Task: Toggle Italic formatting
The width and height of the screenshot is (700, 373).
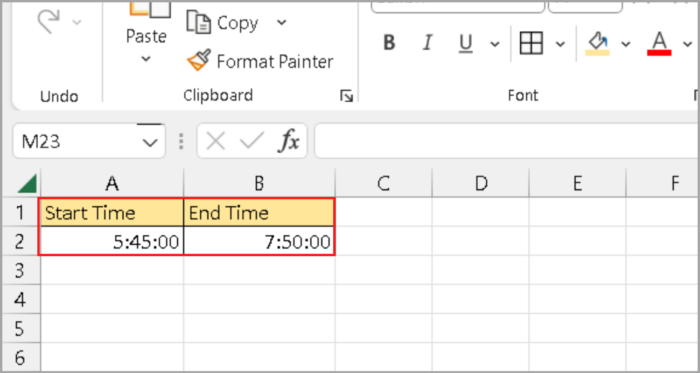Action: pyautogui.click(x=428, y=43)
